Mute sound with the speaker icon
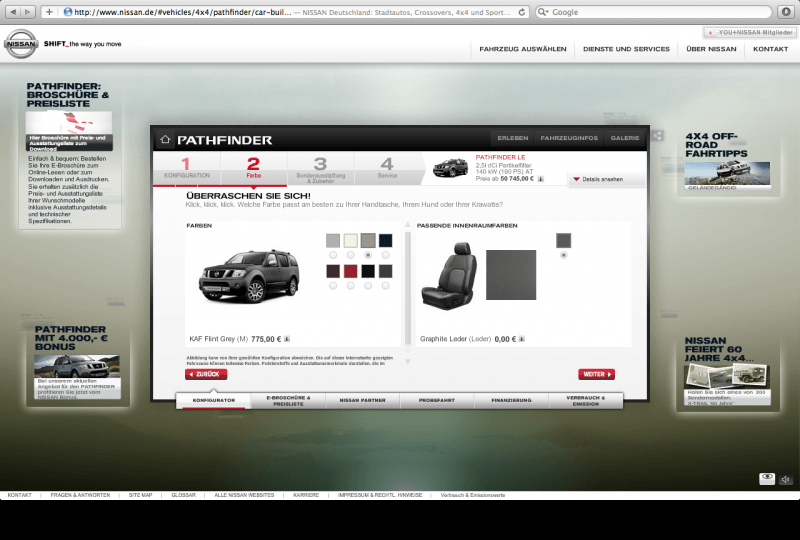Screen dimensions: 800x540 [x=786, y=479]
